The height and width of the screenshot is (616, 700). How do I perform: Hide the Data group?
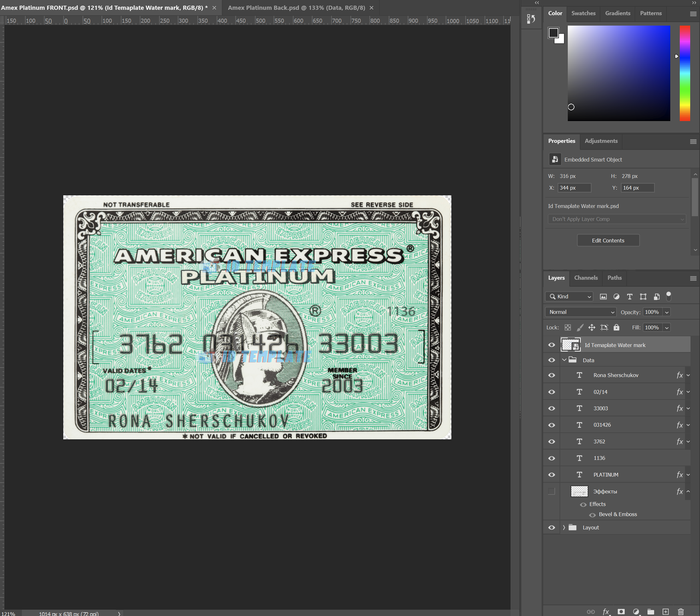pyautogui.click(x=551, y=360)
